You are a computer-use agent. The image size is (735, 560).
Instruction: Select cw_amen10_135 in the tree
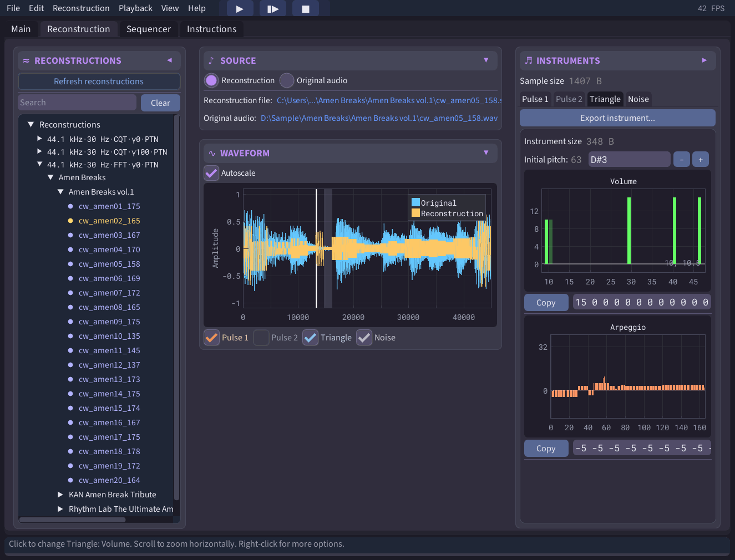109,336
